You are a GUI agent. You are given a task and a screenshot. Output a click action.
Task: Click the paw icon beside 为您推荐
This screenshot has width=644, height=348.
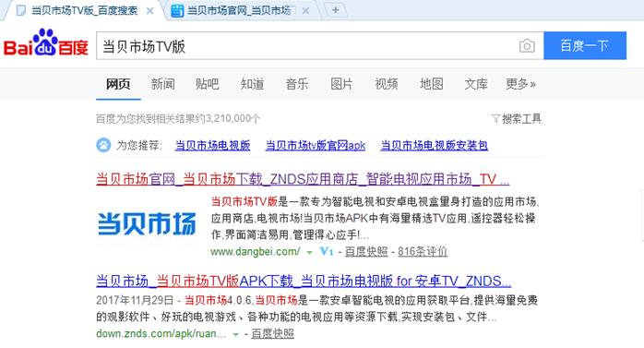tap(103, 145)
